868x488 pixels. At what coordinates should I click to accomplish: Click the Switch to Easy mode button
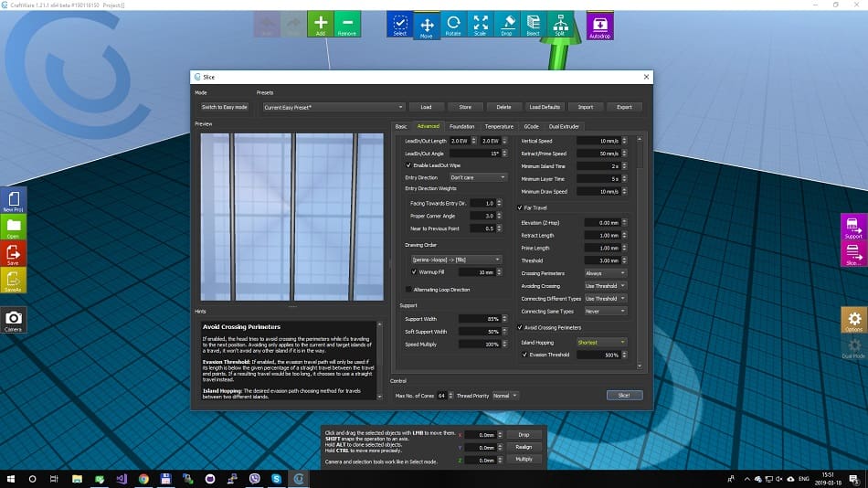[x=224, y=107]
